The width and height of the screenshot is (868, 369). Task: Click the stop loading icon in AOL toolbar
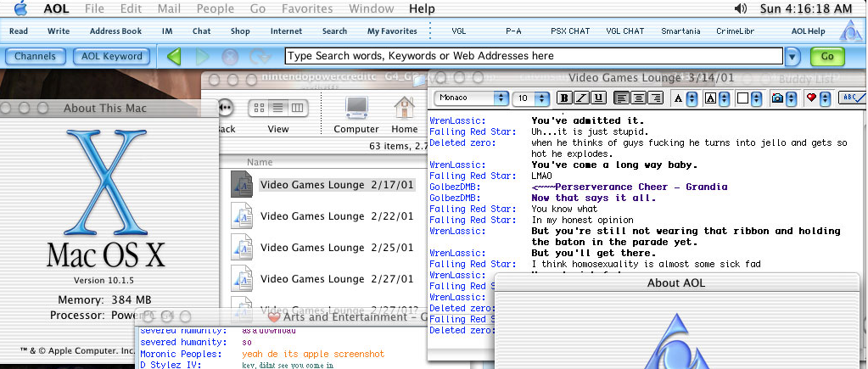[230, 57]
